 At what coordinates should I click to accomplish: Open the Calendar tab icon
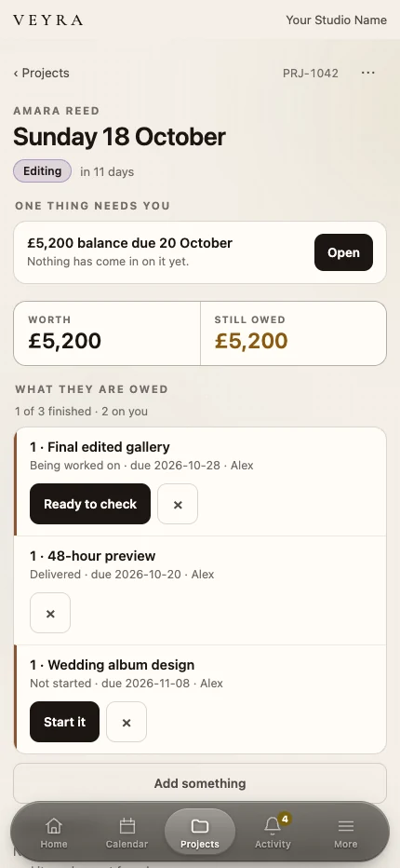coord(127,826)
